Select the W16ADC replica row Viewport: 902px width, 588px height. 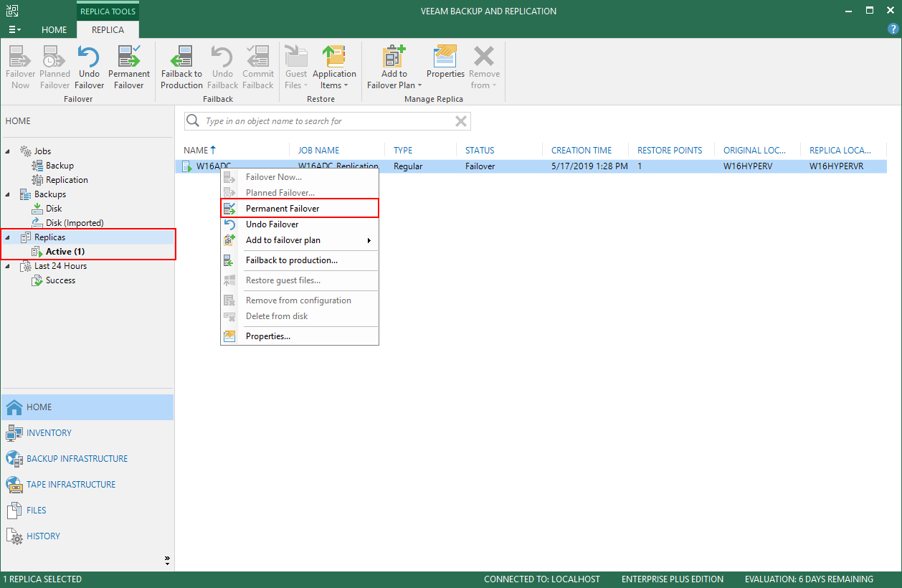[x=531, y=166]
